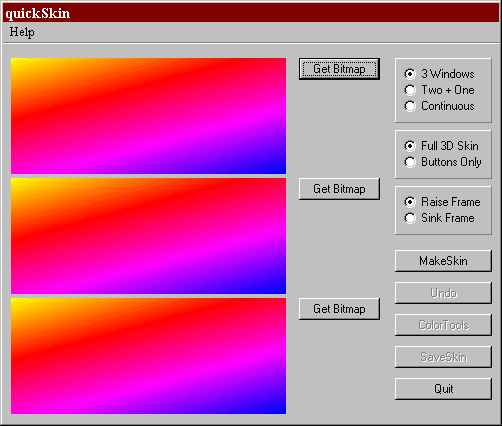Select the Two + One radio option
Viewport: 502px width, 426px height.
click(x=439, y=90)
